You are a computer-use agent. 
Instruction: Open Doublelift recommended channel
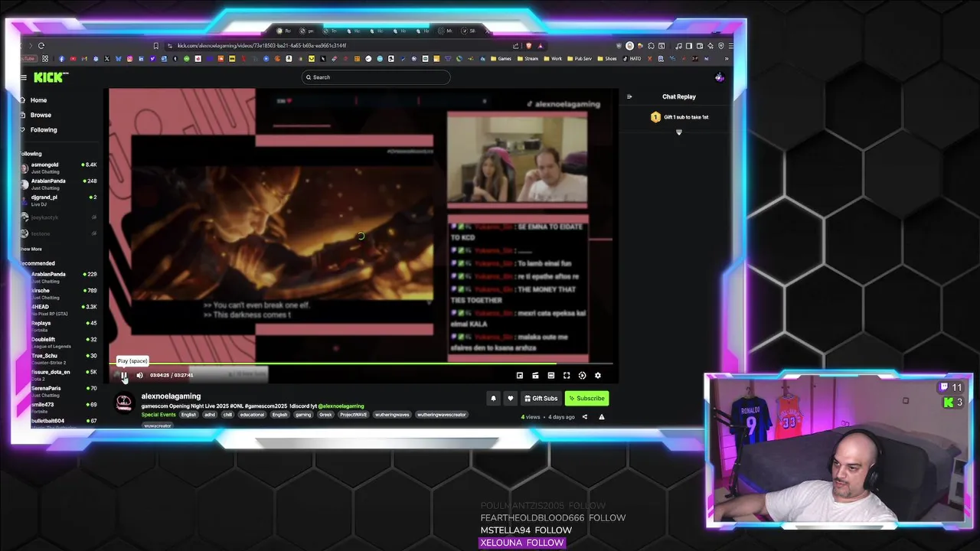point(60,342)
